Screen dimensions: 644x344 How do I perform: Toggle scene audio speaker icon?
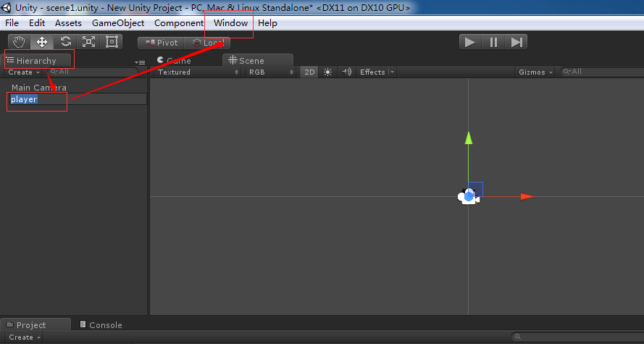point(347,72)
